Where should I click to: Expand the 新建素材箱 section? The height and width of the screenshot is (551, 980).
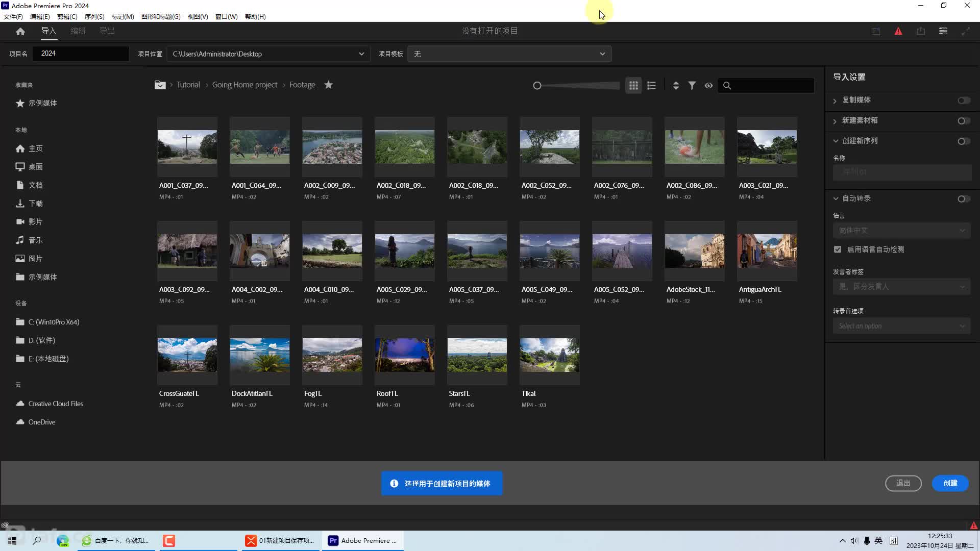[x=835, y=121]
